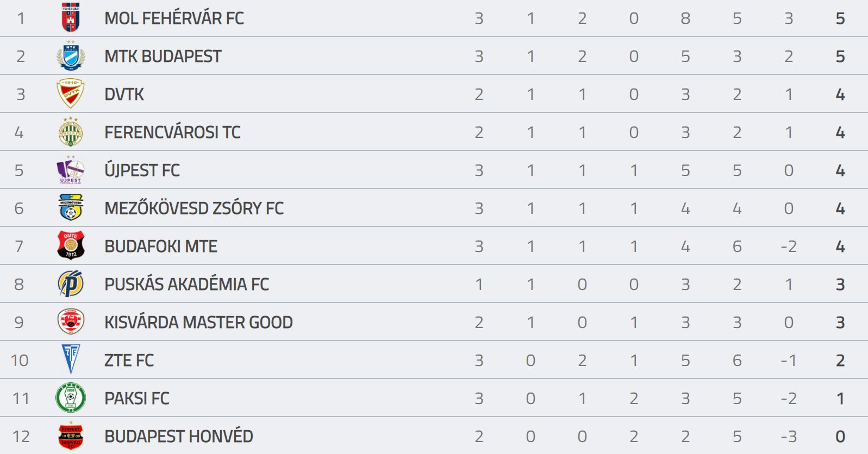The height and width of the screenshot is (454, 868).
Task: Click the ZTE FC blue pennant logo
Action: pos(71,359)
